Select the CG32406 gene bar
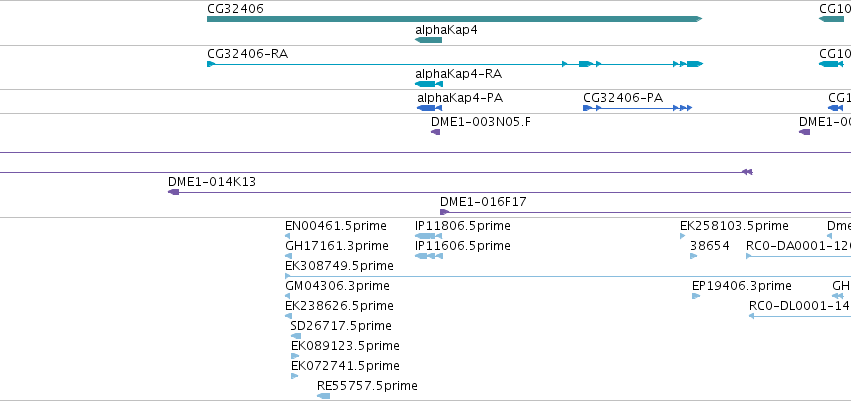 pyautogui.click(x=454, y=19)
